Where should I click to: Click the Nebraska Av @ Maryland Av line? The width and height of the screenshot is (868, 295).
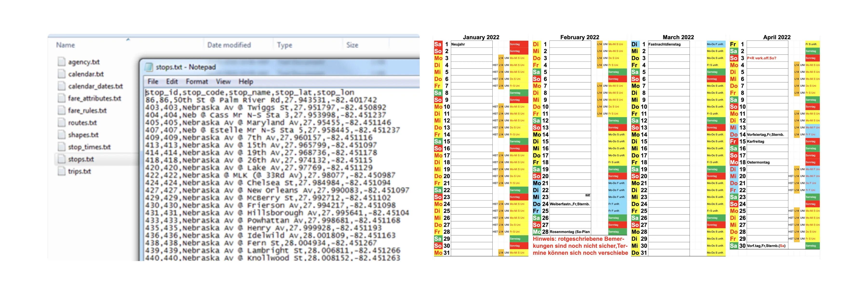click(x=268, y=123)
